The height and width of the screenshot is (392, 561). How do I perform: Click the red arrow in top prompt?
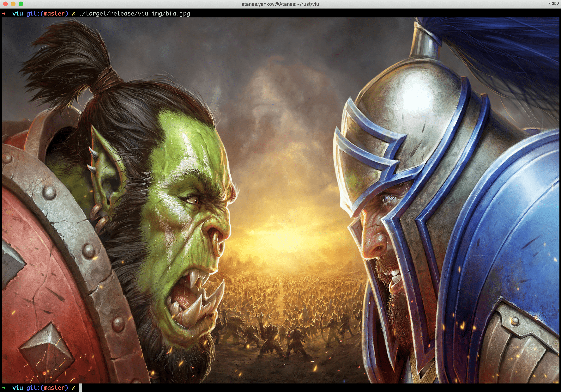click(4, 14)
